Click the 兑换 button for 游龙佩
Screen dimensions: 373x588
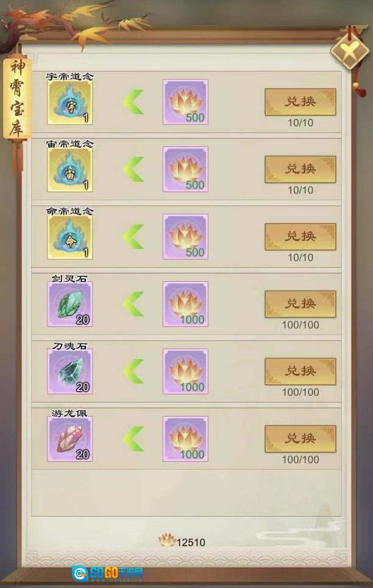coord(300,439)
